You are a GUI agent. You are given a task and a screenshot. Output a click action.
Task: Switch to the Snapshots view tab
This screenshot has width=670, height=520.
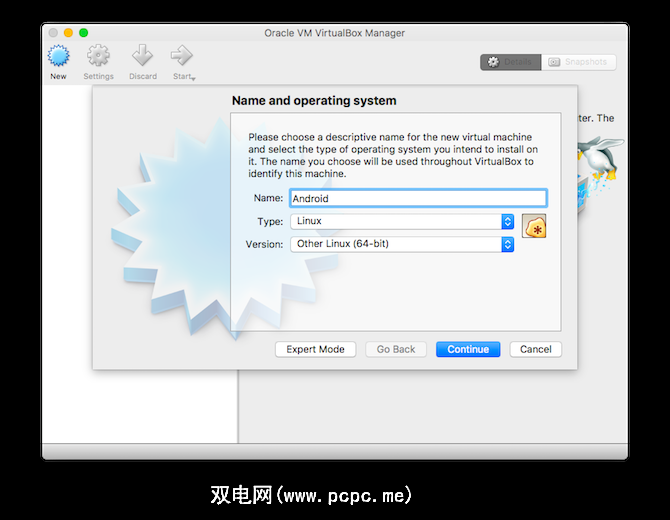click(x=579, y=62)
